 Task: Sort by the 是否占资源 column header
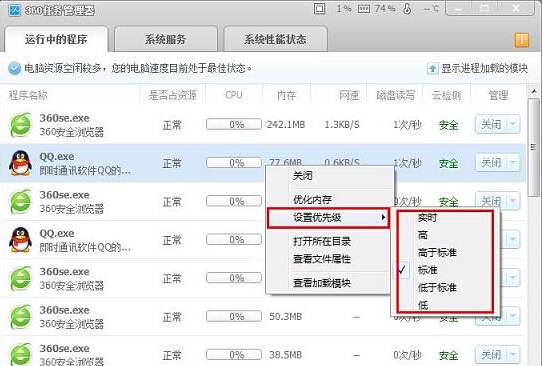coord(172,95)
